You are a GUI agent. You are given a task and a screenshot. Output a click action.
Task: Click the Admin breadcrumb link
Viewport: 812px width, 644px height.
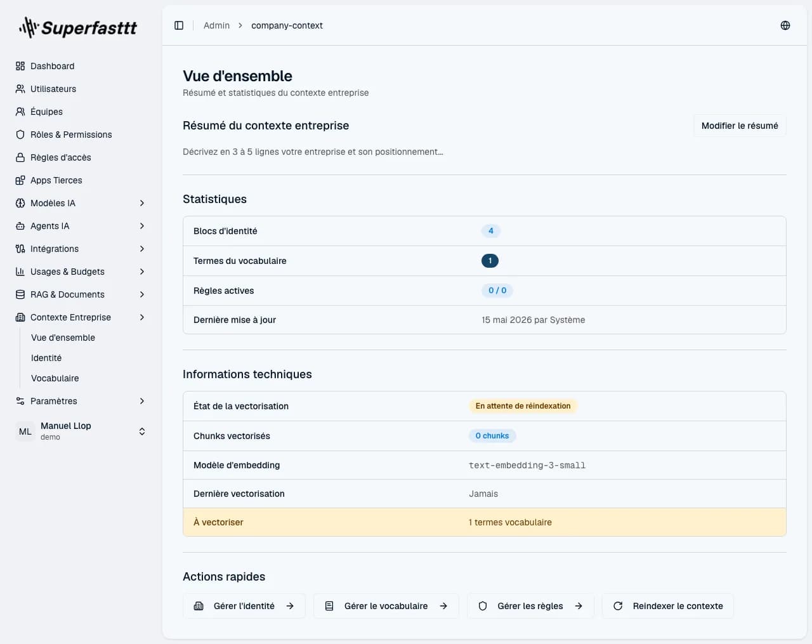216,25
